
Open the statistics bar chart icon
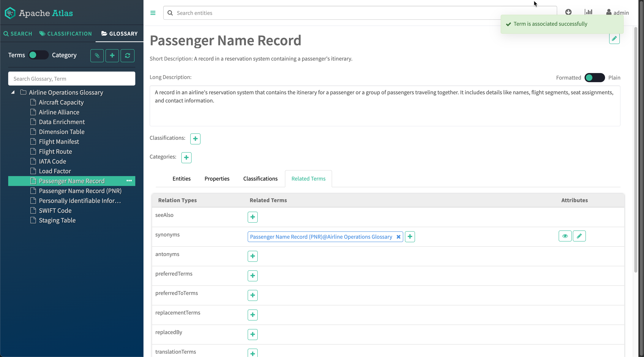coord(588,12)
